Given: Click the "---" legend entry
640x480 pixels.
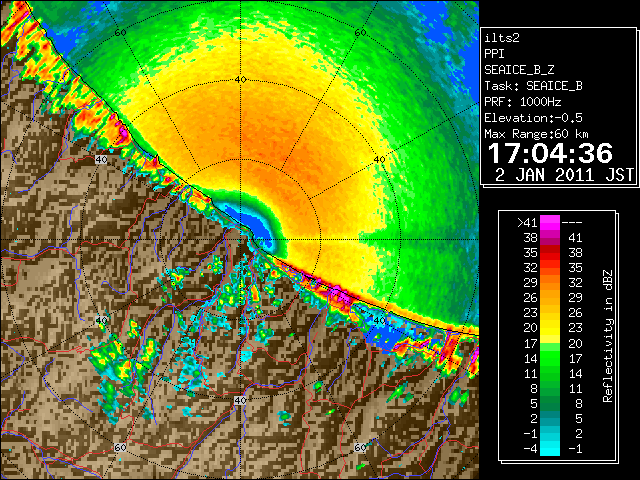Looking at the screenshot, I should (572, 223).
